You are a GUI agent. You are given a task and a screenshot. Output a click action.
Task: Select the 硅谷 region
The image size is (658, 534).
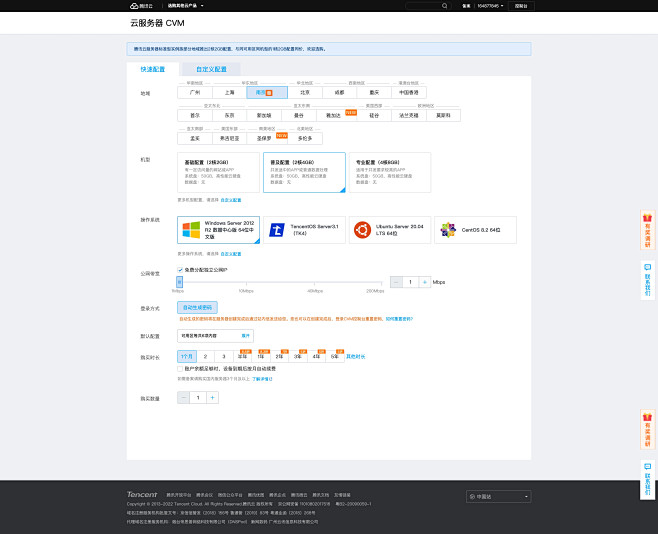[374, 115]
